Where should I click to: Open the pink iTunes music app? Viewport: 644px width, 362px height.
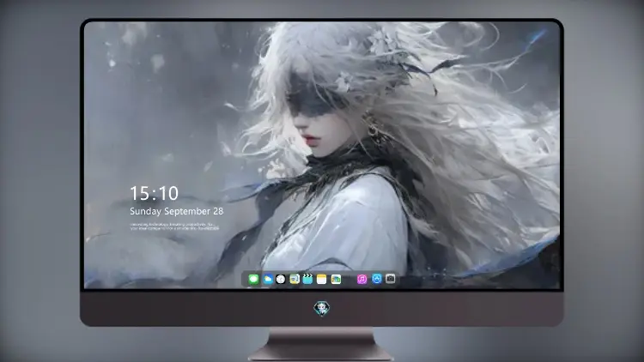click(x=361, y=279)
